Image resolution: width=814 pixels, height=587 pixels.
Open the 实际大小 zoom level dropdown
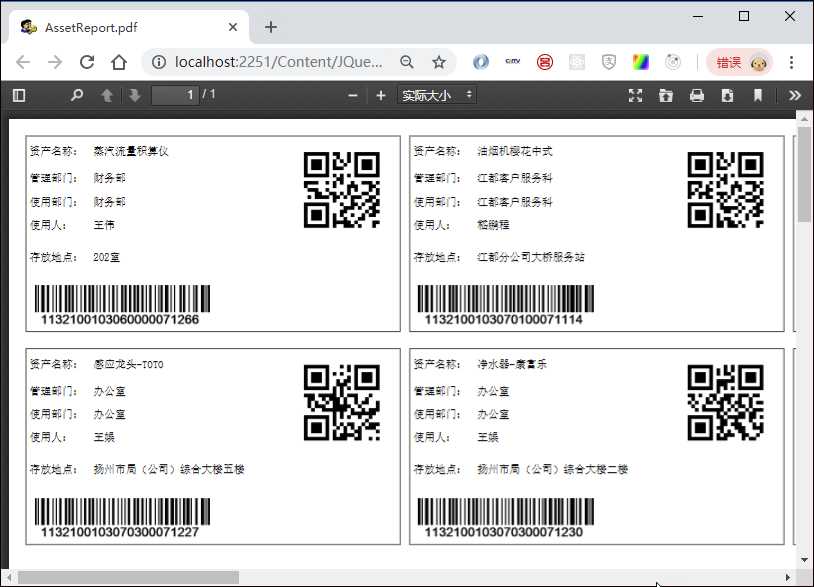[437, 95]
